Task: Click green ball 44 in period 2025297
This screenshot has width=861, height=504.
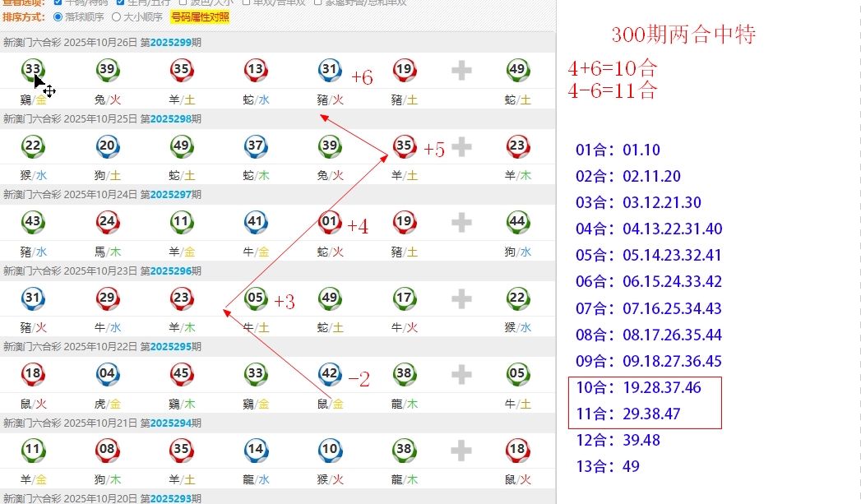Action: tap(517, 222)
